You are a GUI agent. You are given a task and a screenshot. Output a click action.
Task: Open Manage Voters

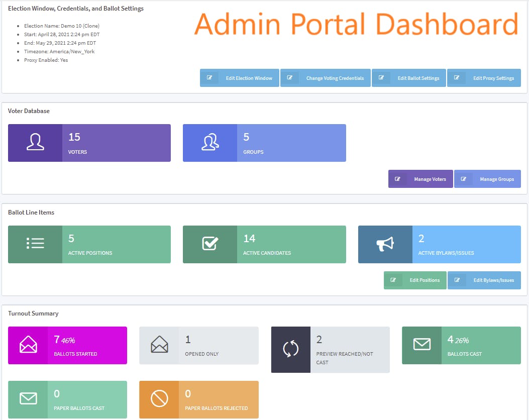click(x=420, y=179)
